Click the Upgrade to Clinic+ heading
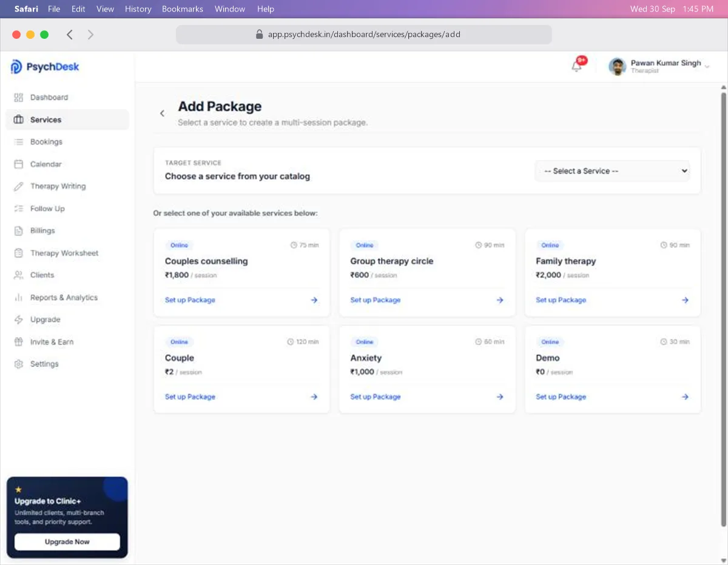 click(48, 501)
